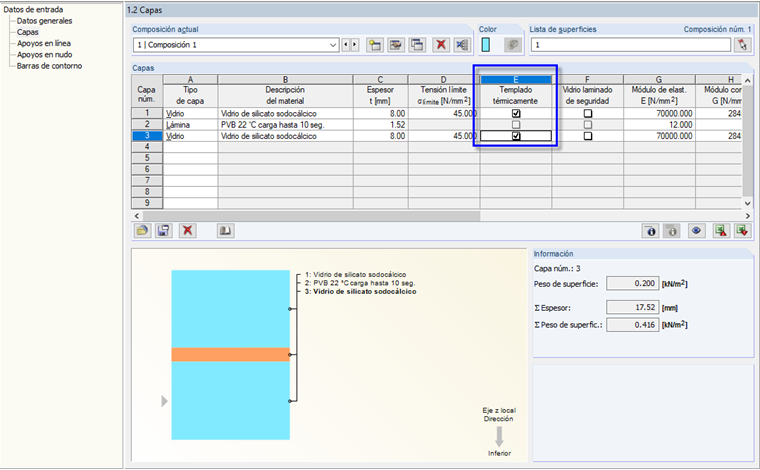Open Barras de contorno tree item

click(x=49, y=66)
